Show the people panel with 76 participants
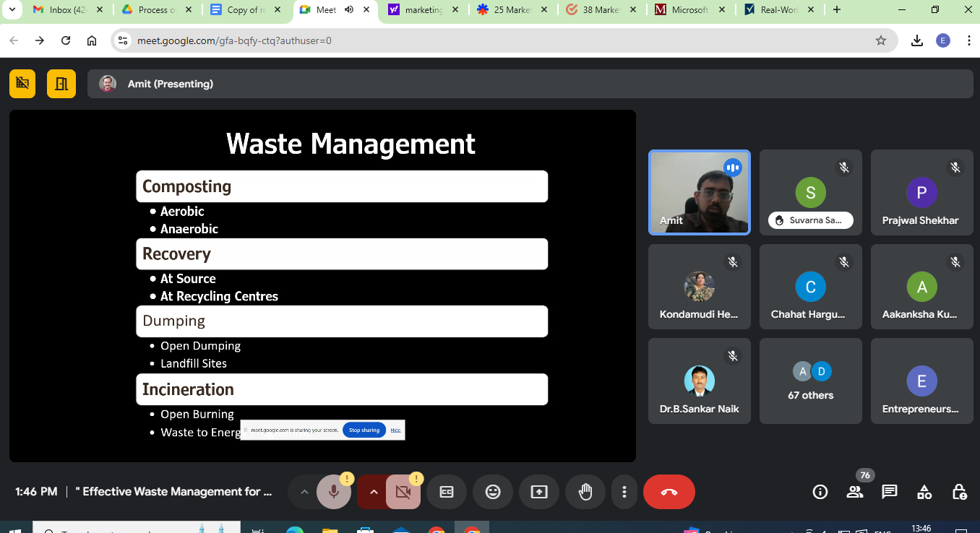Screen dimensions: 980x533 pos(855,492)
